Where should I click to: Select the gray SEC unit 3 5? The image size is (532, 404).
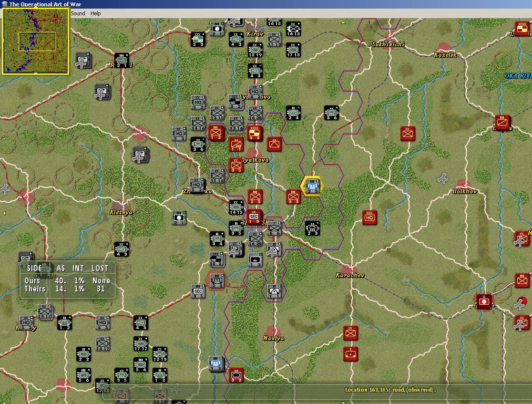198,291
